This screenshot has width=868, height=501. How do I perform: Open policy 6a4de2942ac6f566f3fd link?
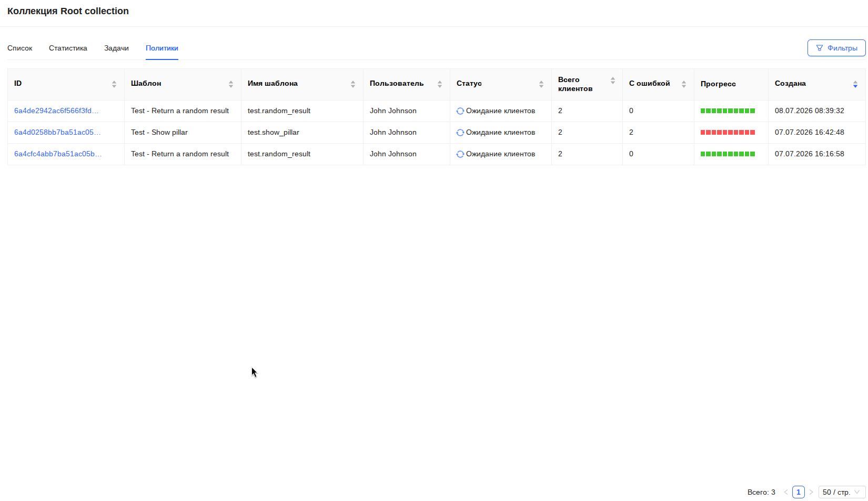click(56, 111)
